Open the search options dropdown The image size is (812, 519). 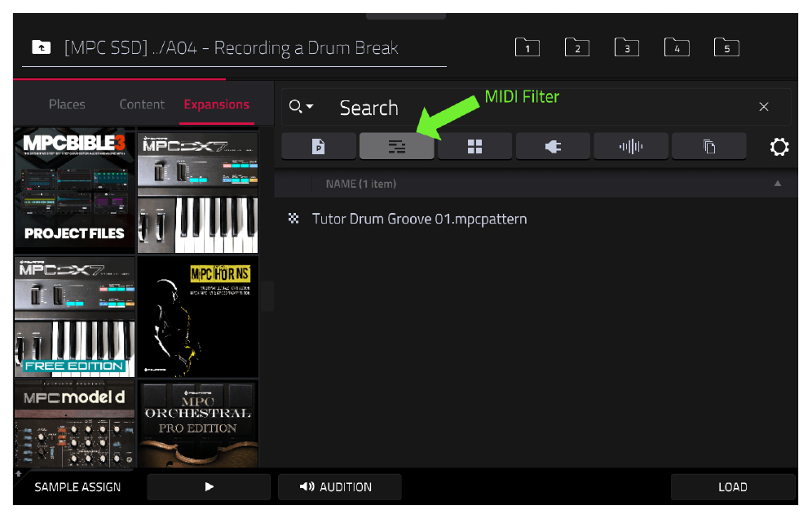pos(301,106)
